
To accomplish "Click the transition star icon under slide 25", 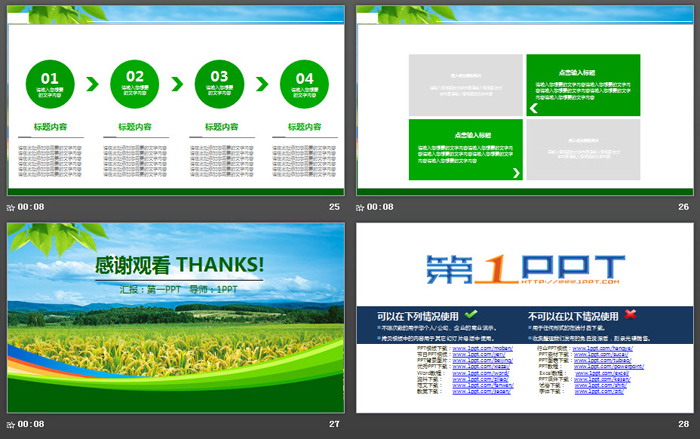I will 11,207.
